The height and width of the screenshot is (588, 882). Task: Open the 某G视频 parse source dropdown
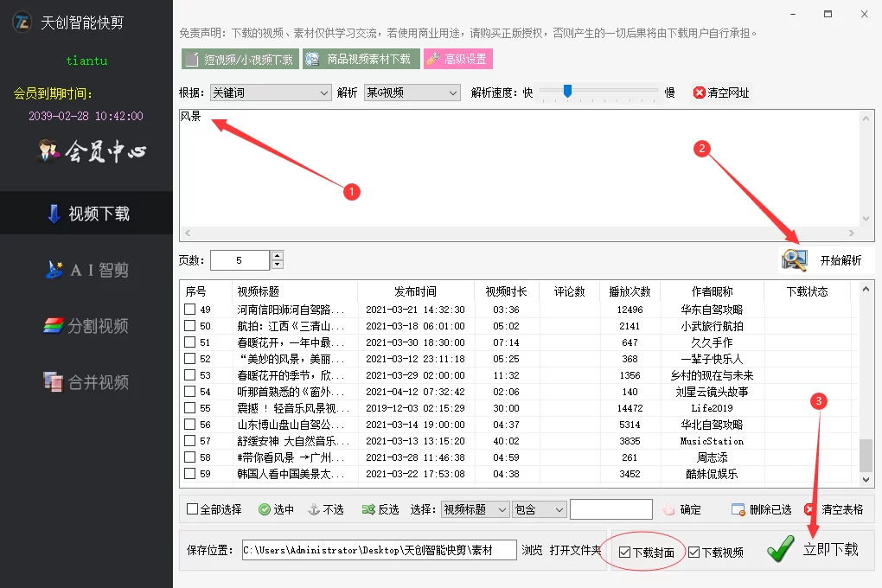(x=453, y=93)
